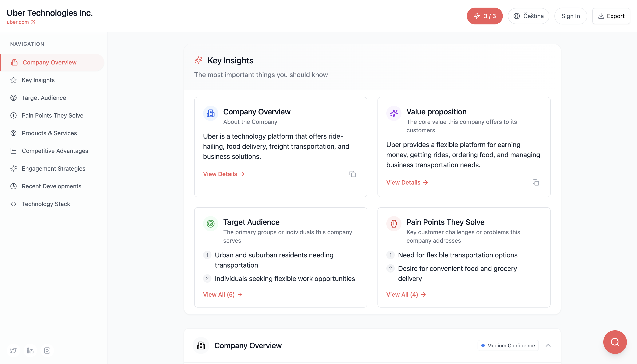637x364 pixels.
Task: Click the Medium Confidence badge
Action: pyautogui.click(x=508, y=345)
